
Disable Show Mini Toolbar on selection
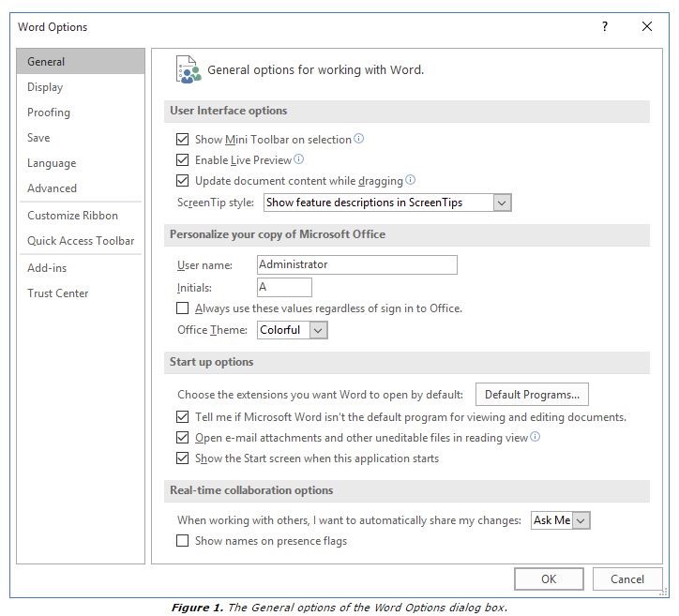(x=183, y=140)
